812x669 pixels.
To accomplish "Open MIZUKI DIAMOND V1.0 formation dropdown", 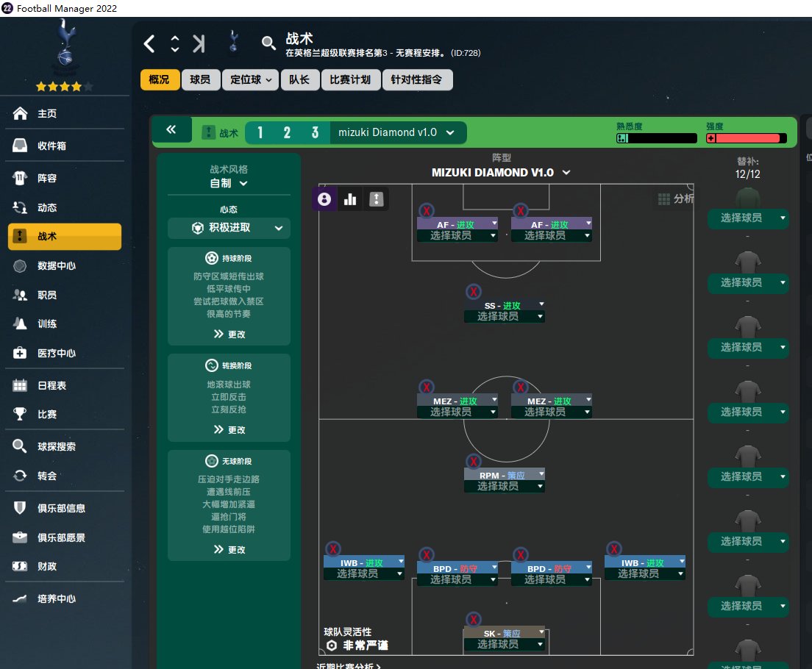I will (x=501, y=173).
